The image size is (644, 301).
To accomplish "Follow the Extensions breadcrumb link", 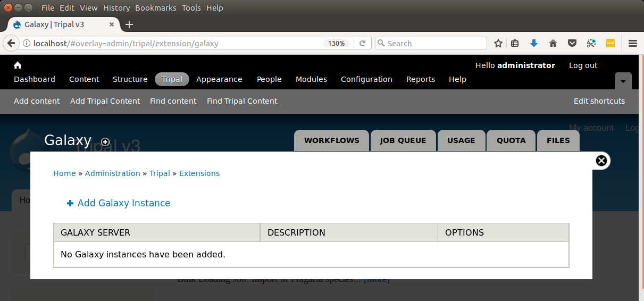I will (x=199, y=173).
